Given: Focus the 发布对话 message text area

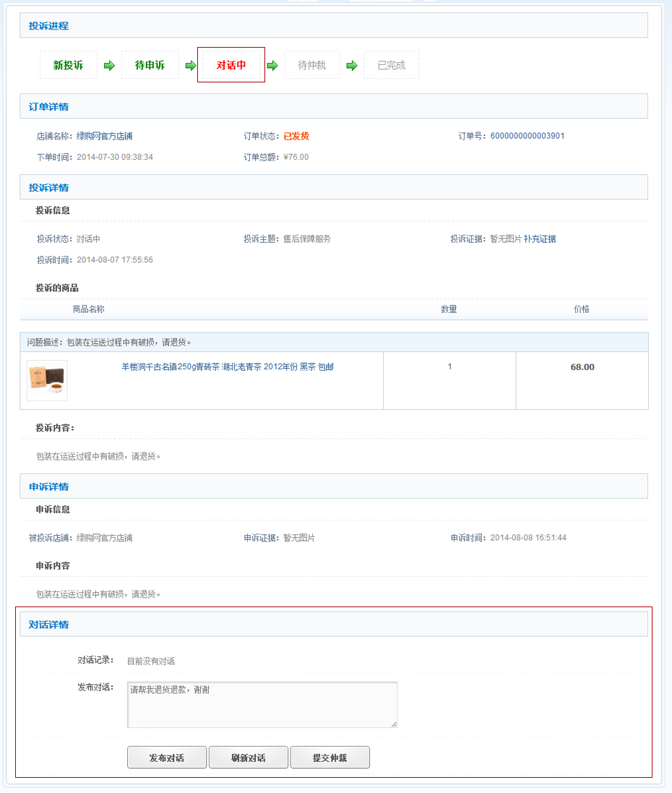Looking at the screenshot, I should [262, 705].
